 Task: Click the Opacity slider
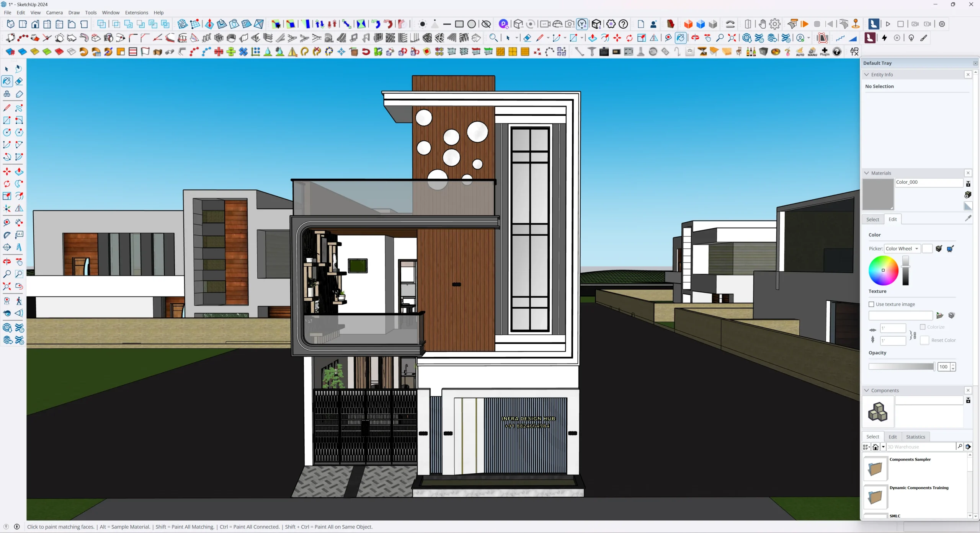coord(902,367)
